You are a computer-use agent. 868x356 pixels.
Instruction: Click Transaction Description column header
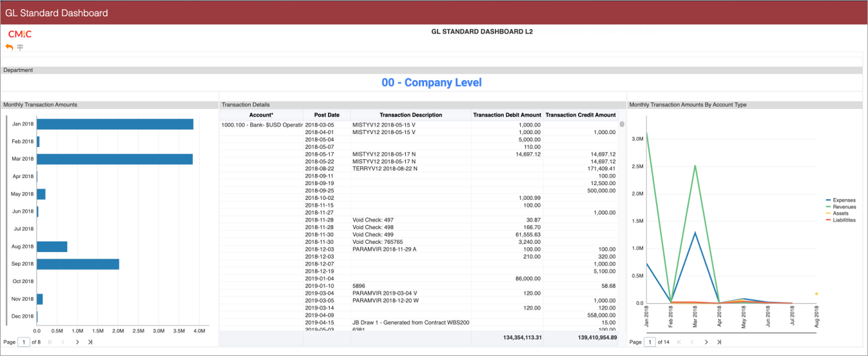(411, 115)
